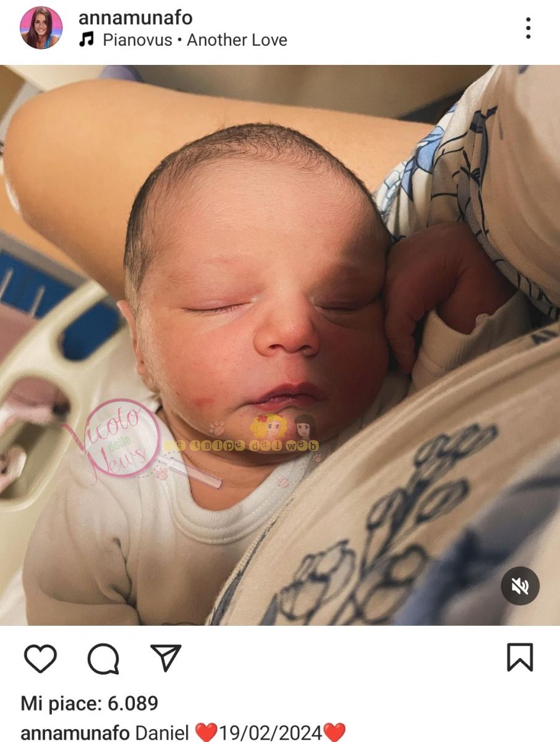This screenshot has height=742, width=560.
Task: Like the post with the heart icon
Action: point(41,658)
